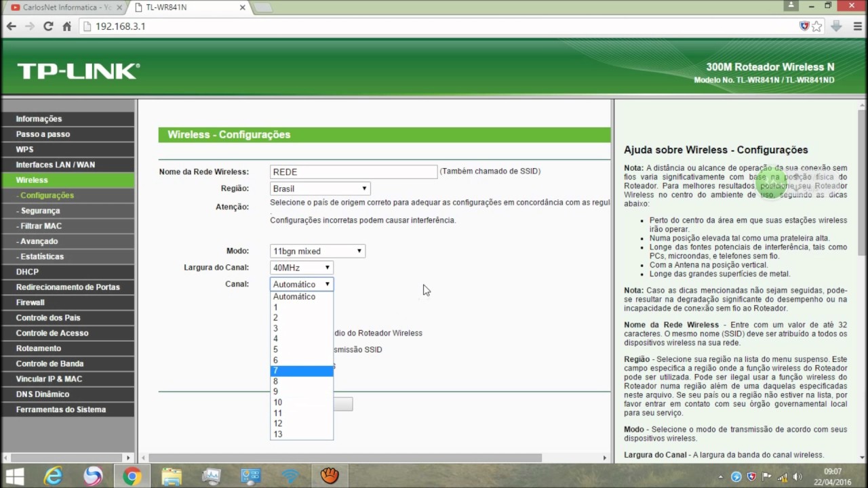Screen dimensions: 868x488
Task: Open the Avançado wireless submenu
Action: coord(68,241)
